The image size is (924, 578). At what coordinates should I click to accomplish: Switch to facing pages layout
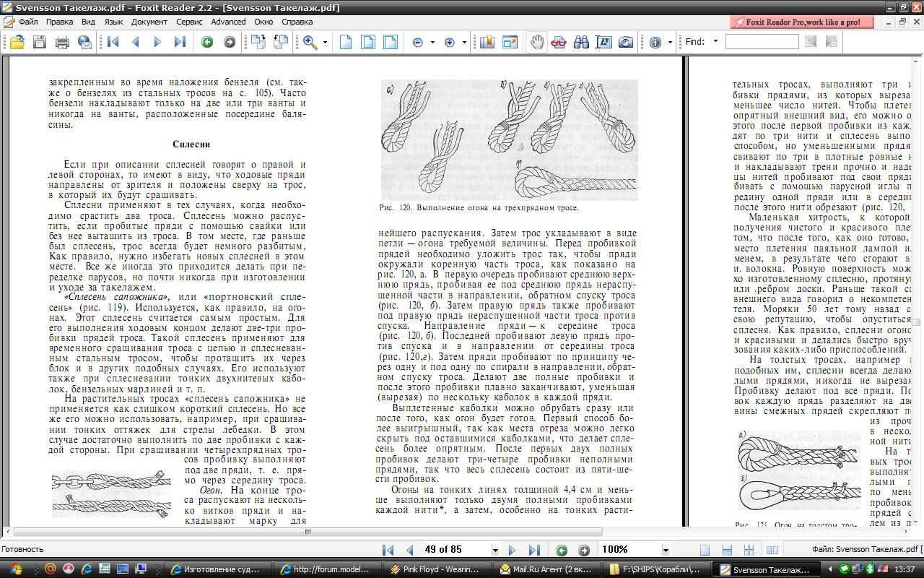(772, 551)
